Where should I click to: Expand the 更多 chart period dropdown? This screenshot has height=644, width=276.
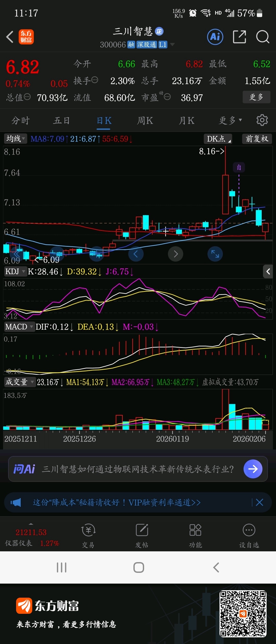click(230, 120)
